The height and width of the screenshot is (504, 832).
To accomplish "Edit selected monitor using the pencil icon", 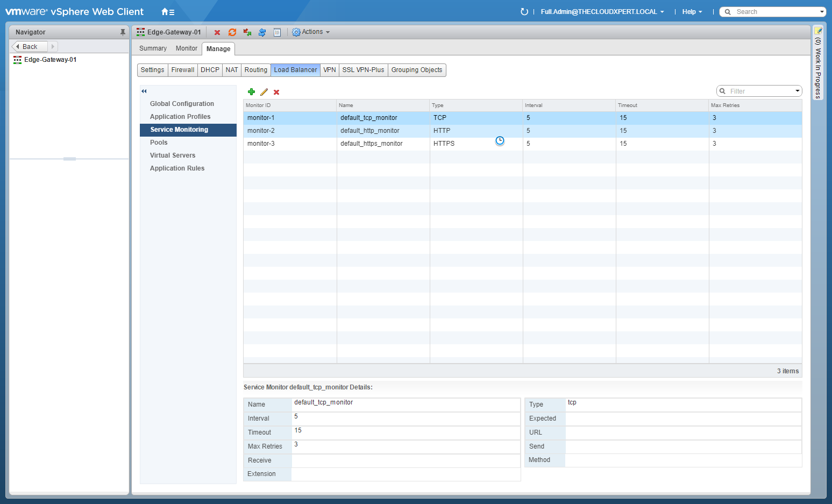I will click(264, 92).
